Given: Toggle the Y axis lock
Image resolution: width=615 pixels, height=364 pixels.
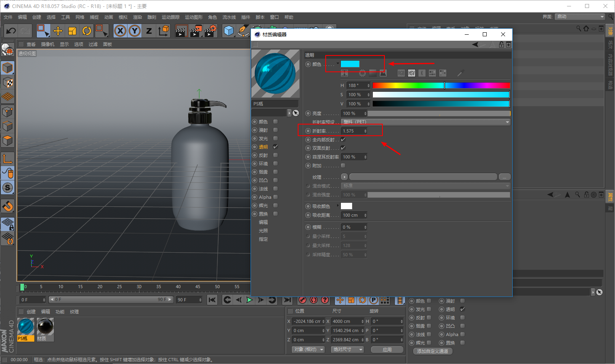Looking at the screenshot, I should click(135, 31).
